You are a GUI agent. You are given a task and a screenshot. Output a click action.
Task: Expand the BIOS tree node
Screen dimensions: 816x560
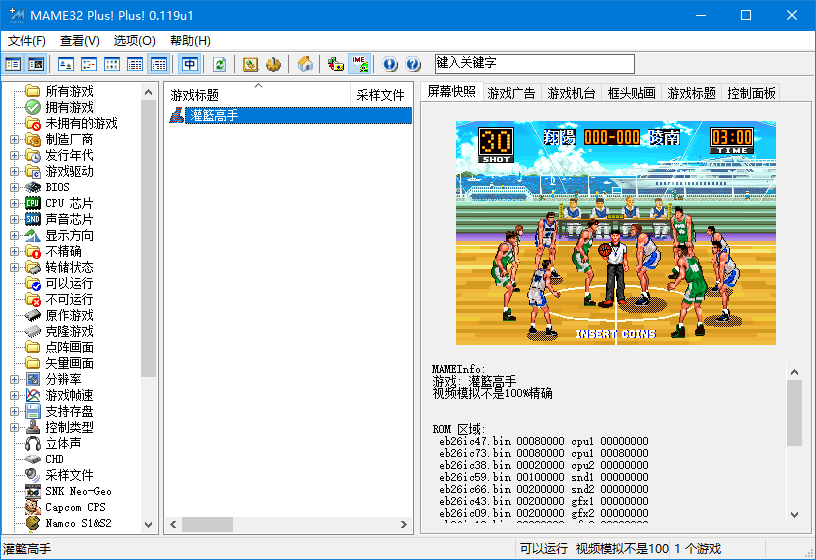[14, 187]
